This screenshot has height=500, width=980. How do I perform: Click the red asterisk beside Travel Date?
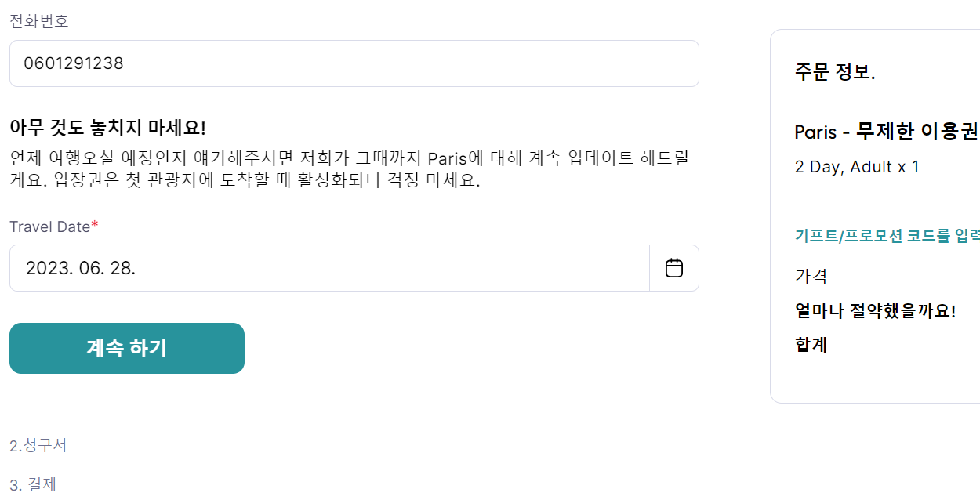click(95, 226)
